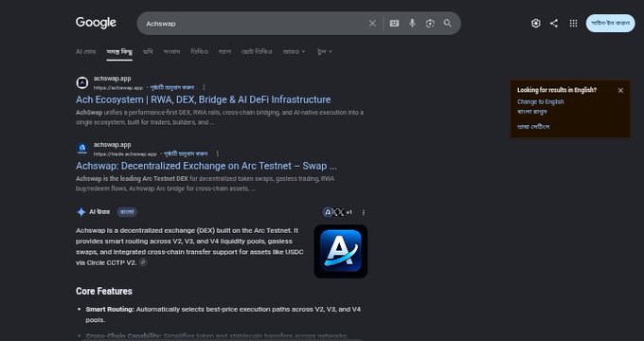
Task: Click the sign-in button
Action: (610, 24)
